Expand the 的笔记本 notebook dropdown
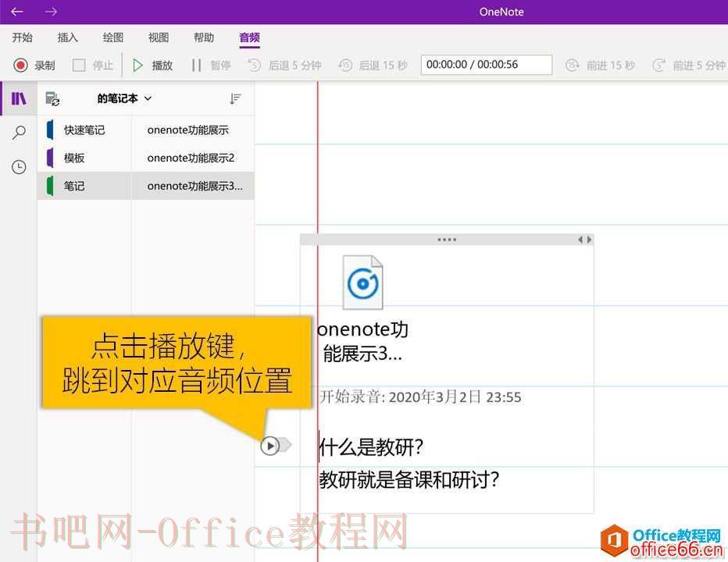 point(124,98)
